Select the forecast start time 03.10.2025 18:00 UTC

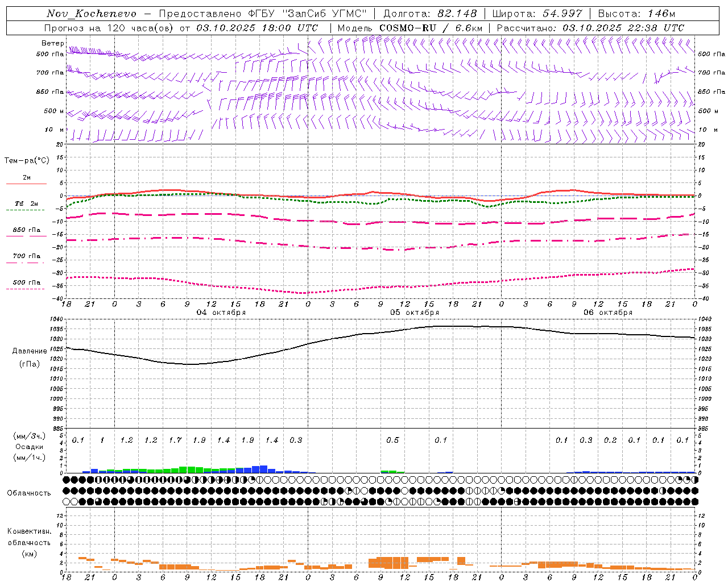click(257, 28)
